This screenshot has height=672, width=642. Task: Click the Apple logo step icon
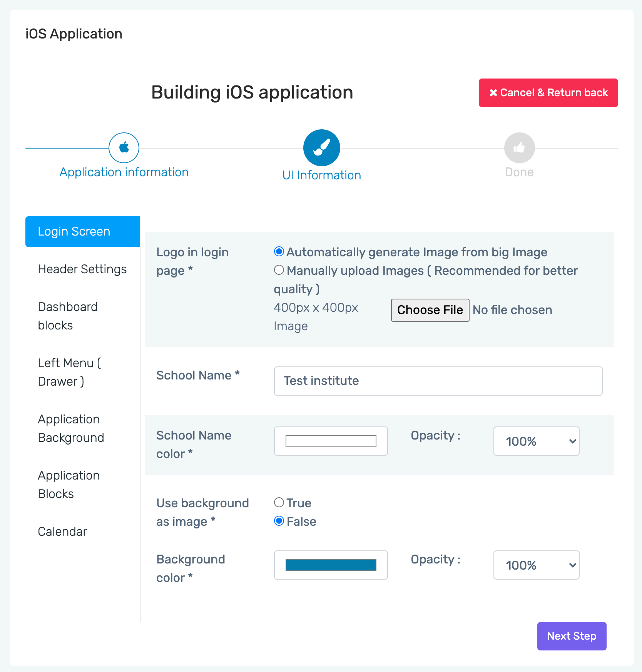(x=124, y=148)
